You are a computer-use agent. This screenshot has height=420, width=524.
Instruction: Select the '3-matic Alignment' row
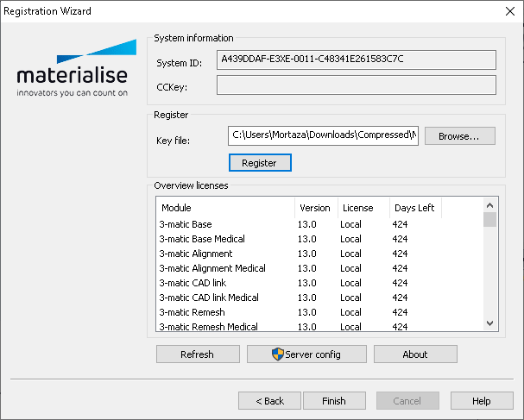(x=319, y=254)
